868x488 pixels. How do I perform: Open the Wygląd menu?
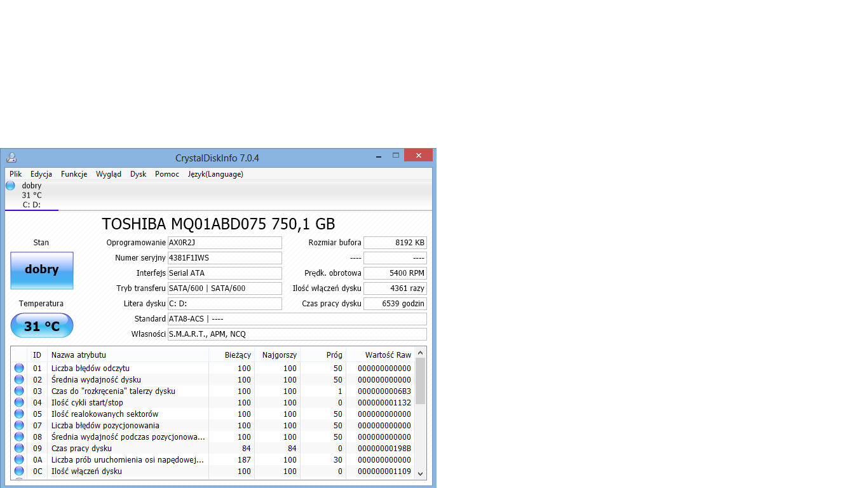109,174
